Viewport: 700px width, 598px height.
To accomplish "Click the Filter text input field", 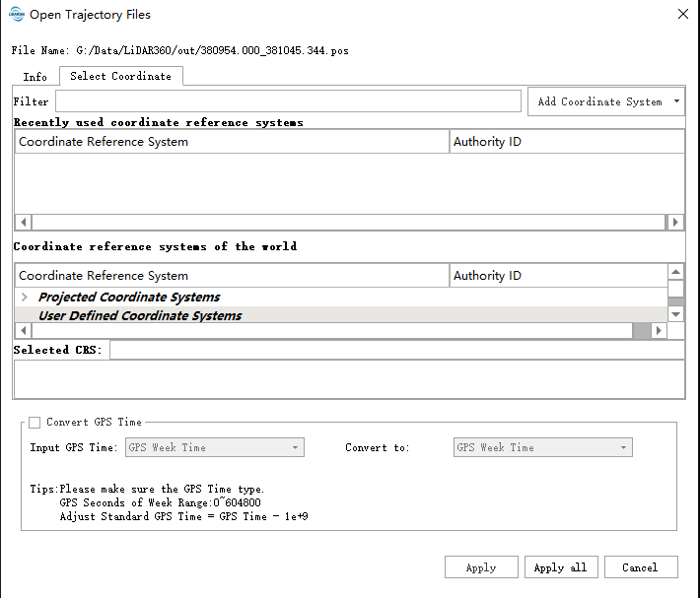I will pyautogui.click(x=288, y=101).
